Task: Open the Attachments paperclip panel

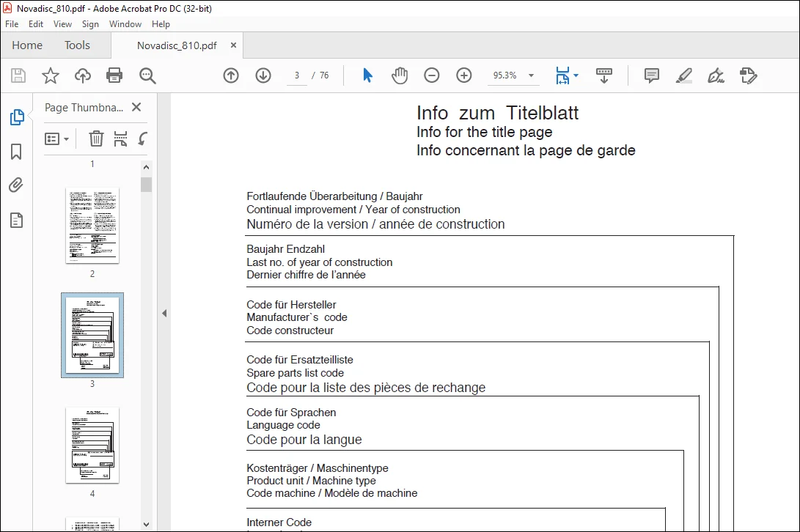Action: pos(16,185)
